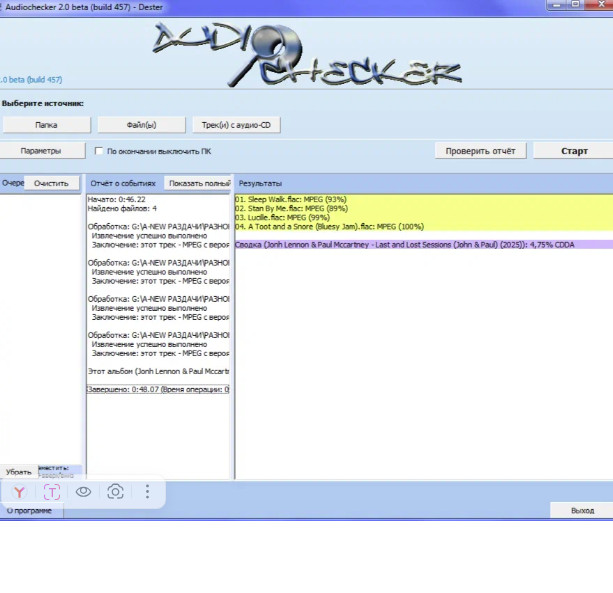Screen dimensions: 613x593
Task: Click the 'Выход' exit button
Action: [581, 510]
